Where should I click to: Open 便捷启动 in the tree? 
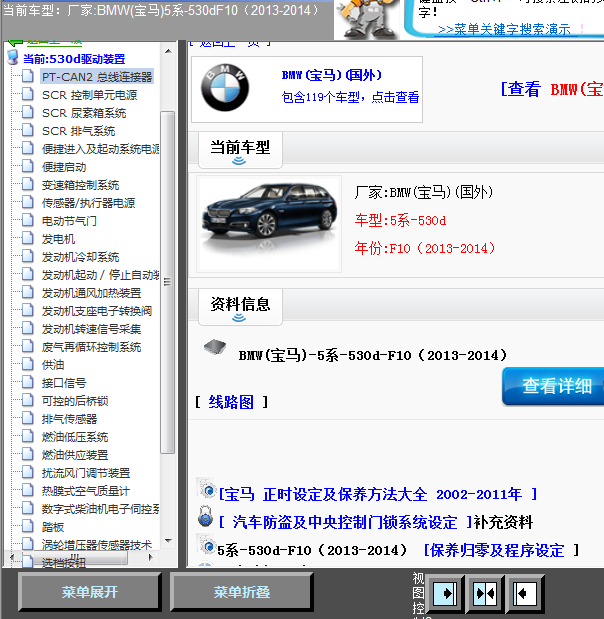pos(64,167)
